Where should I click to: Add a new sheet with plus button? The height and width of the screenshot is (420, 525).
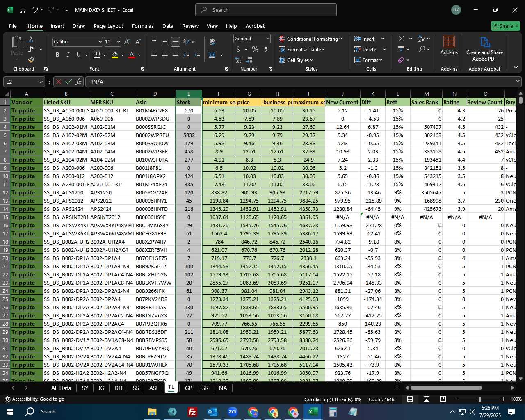[x=252, y=388]
